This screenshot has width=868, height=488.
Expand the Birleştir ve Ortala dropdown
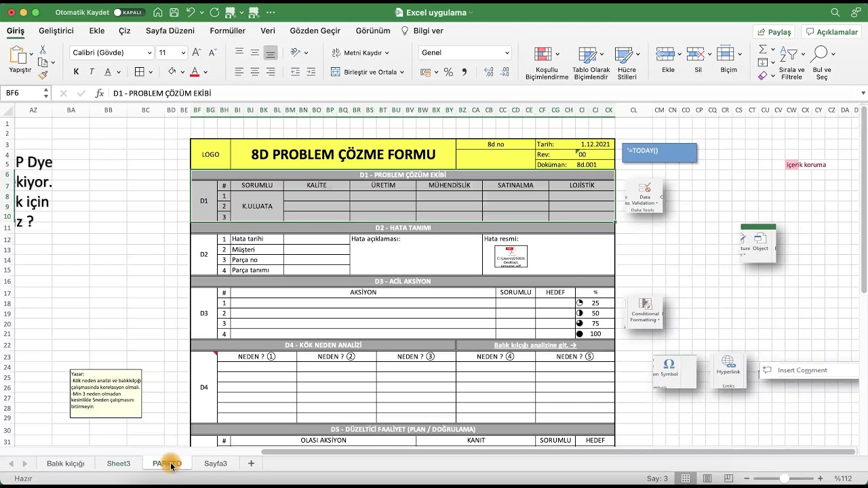point(402,72)
